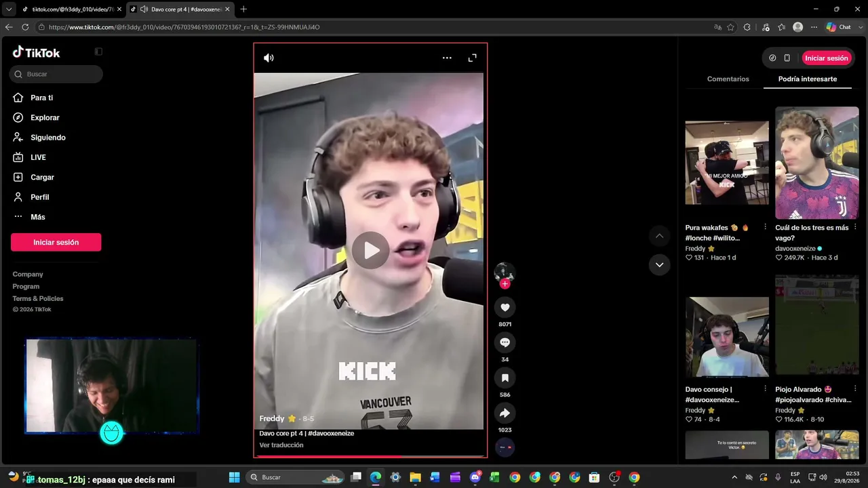Open a new browser tab
The width and height of the screenshot is (868, 488).
243,9
